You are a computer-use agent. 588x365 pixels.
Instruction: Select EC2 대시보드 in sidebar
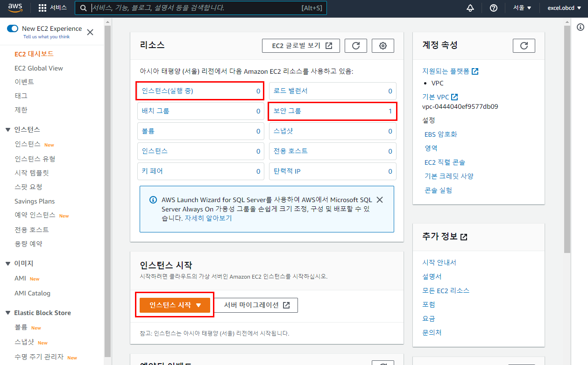click(34, 54)
